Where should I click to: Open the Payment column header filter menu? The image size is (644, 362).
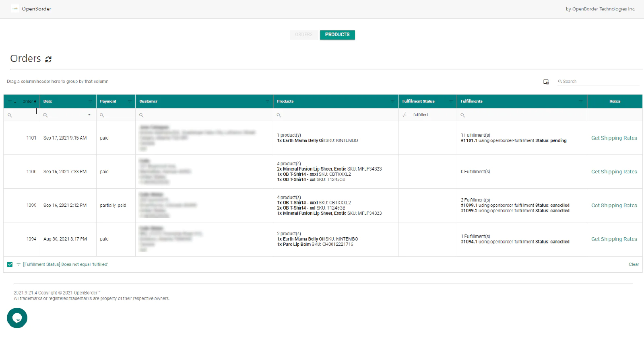tap(130, 101)
